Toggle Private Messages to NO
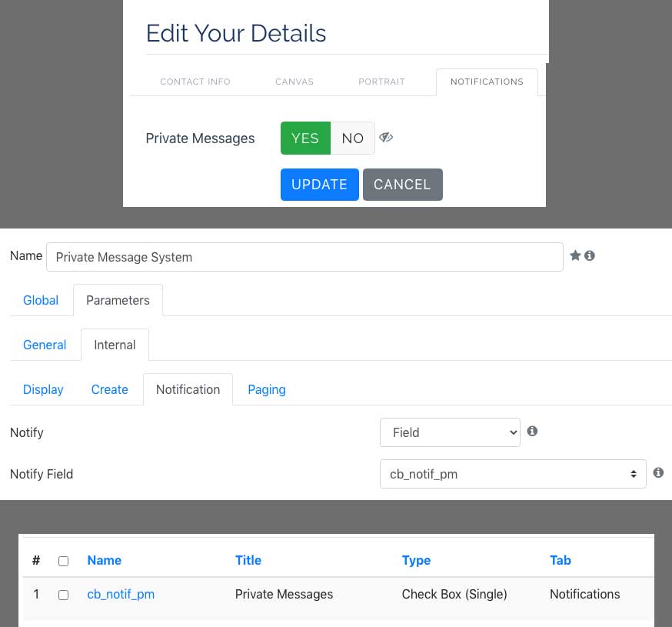The width and height of the screenshot is (672, 627). tap(353, 138)
